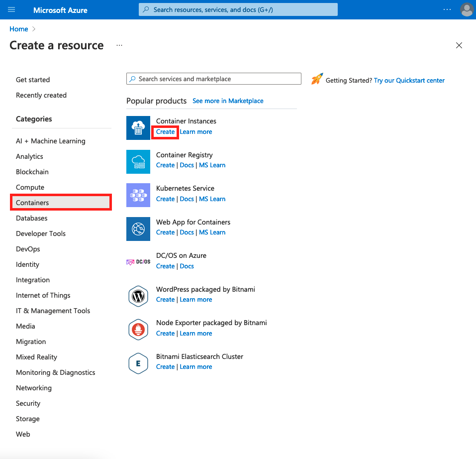Go to the Home breadcrumb

(x=18, y=29)
